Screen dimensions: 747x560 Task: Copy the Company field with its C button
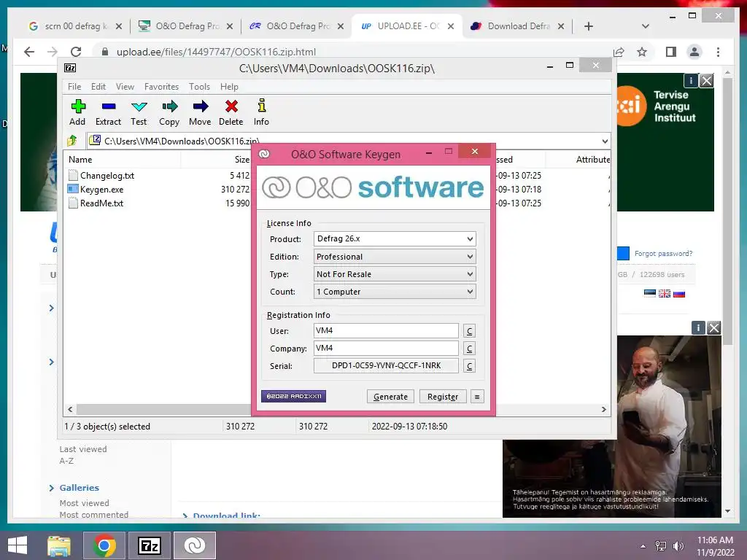[x=469, y=349]
